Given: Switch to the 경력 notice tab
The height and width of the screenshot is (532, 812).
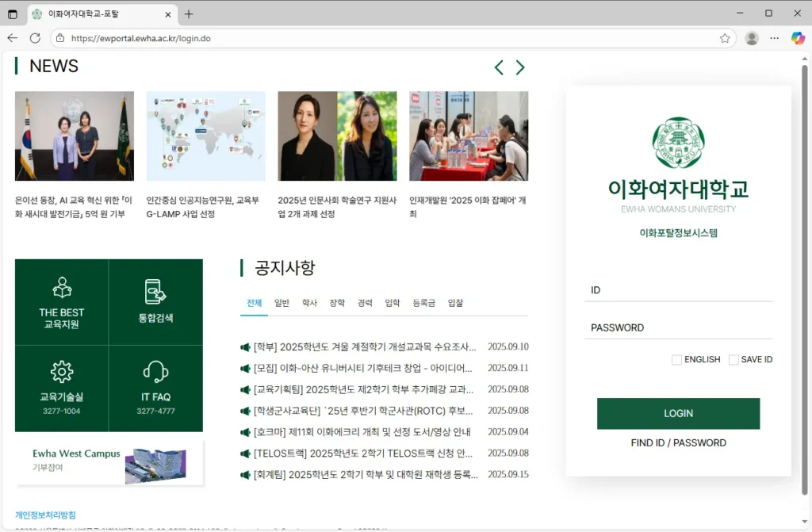Looking at the screenshot, I should coord(365,303).
